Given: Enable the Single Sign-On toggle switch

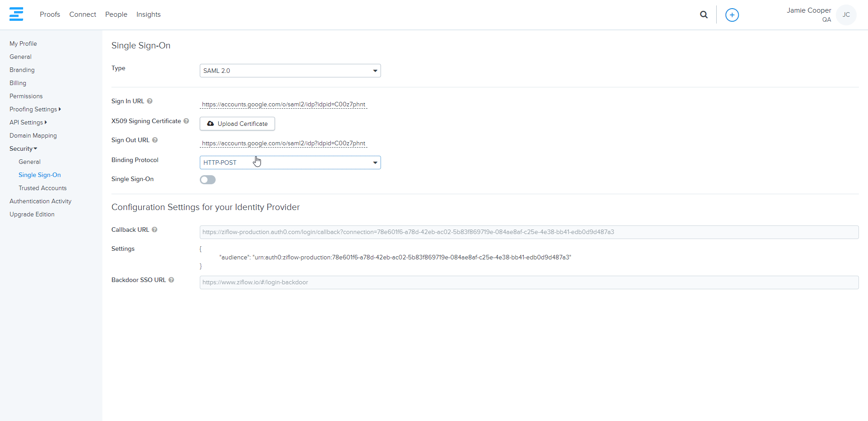Looking at the screenshot, I should pos(207,180).
